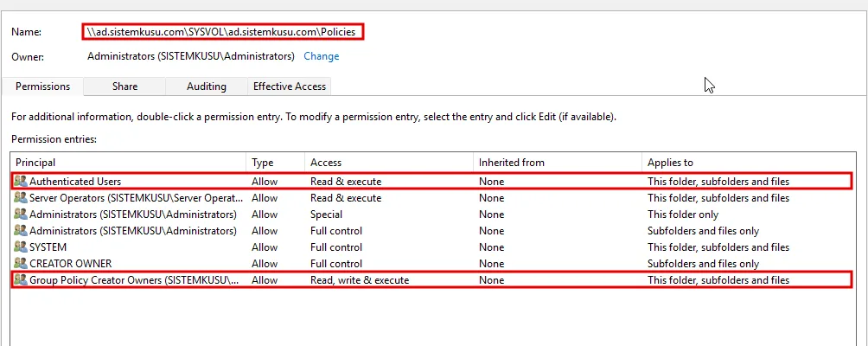Click 'Read, write & execute' access cell
Screen dimensions: 868x346
[360, 280]
